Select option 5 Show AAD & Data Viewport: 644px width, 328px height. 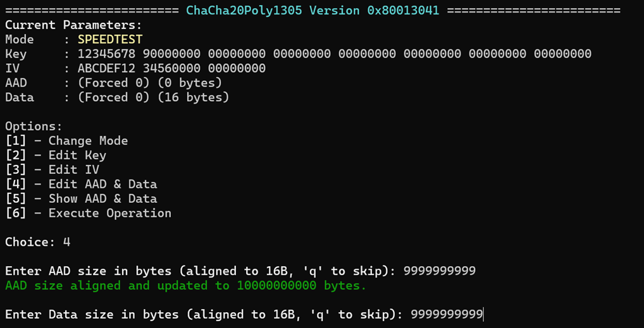tap(81, 198)
